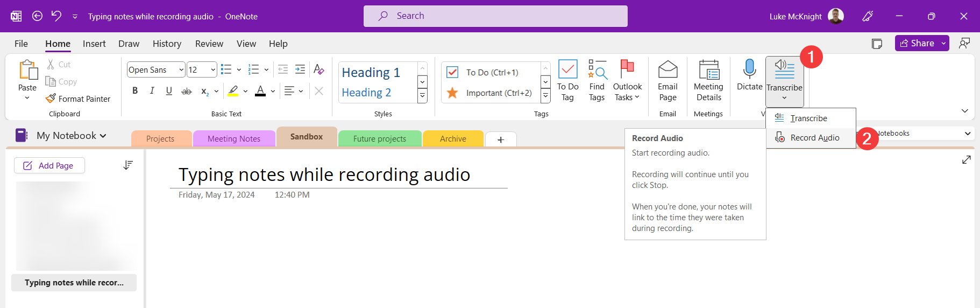
Task: Apply text highlight color
Action: point(233,91)
